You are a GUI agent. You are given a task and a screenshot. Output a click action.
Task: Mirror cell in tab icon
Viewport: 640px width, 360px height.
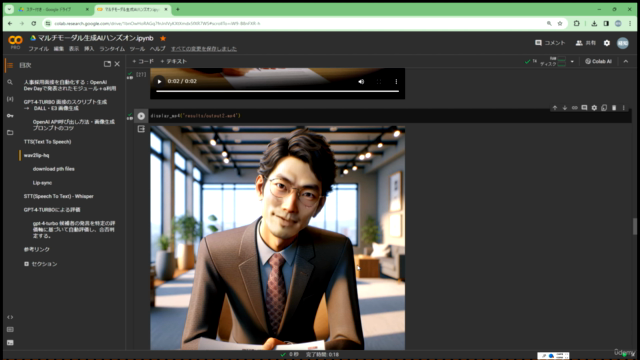point(604,108)
